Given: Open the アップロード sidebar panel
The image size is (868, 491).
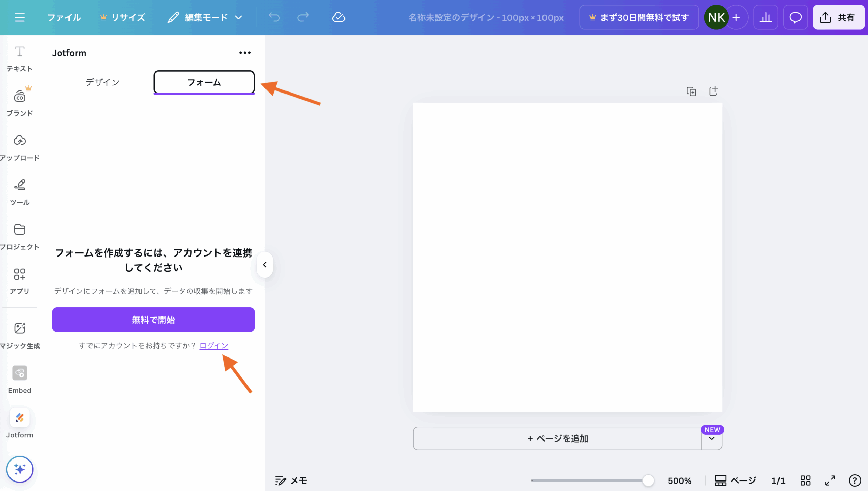Looking at the screenshot, I should 20,148.
